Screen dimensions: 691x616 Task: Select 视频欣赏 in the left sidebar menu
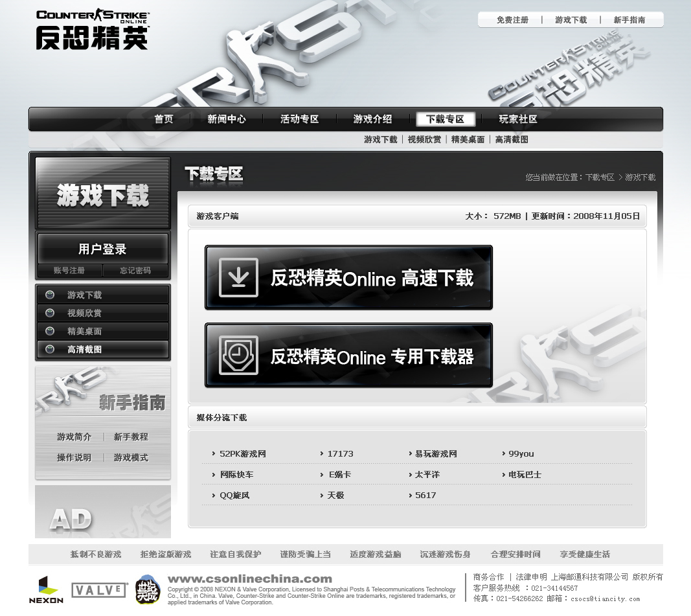coord(103,313)
